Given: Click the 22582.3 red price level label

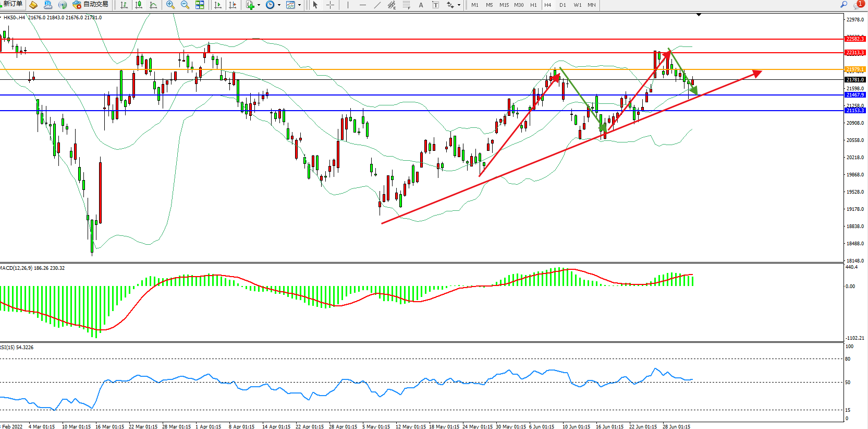Looking at the screenshot, I should 855,39.
